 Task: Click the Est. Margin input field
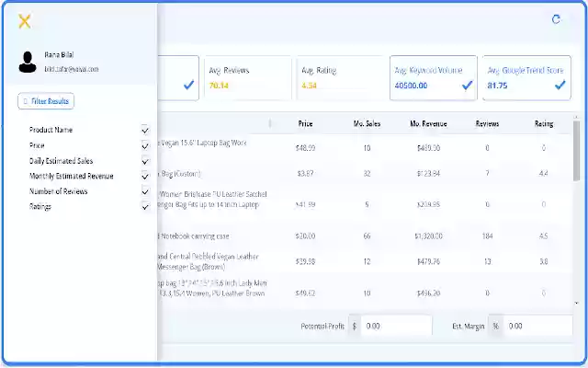(537, 326)
